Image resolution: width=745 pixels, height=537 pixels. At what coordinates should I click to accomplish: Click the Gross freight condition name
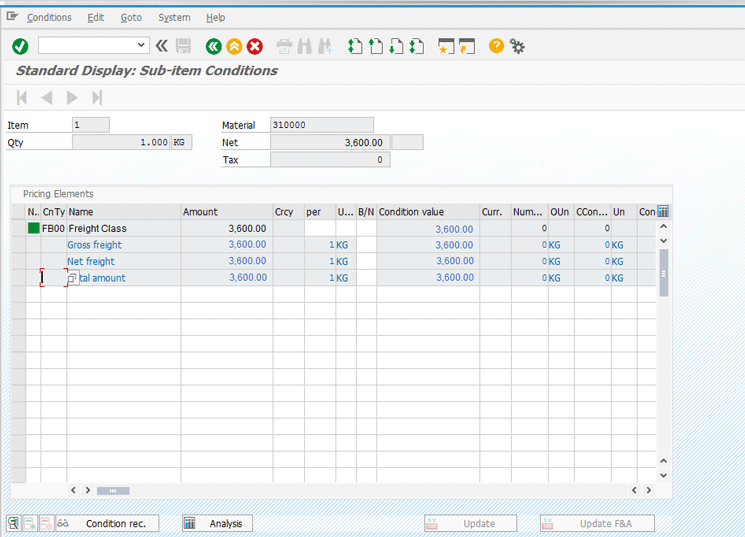click(x=94, y=245)
